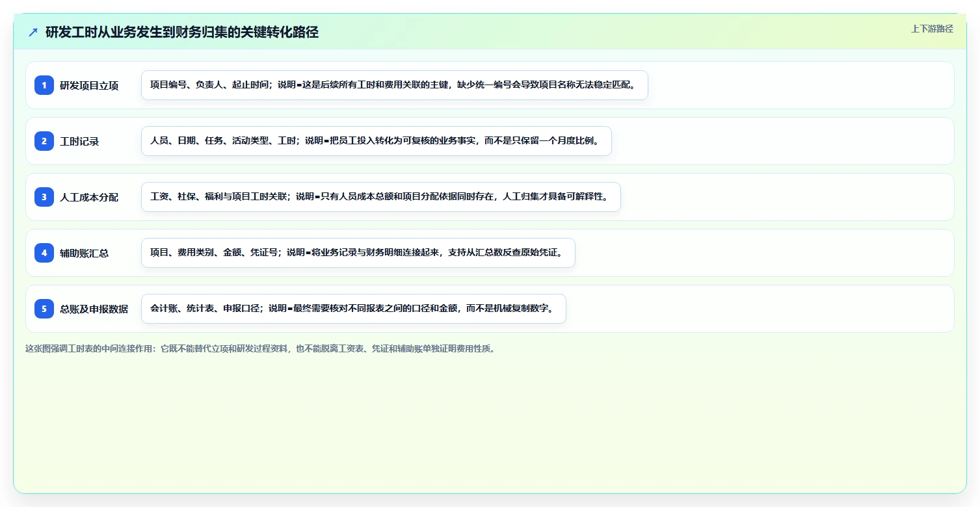Image resolution: width=980 pixels, height=507 pixels.
Task: Click step number 1 badge
Action: pyautogui.click(x=44, y=85)
